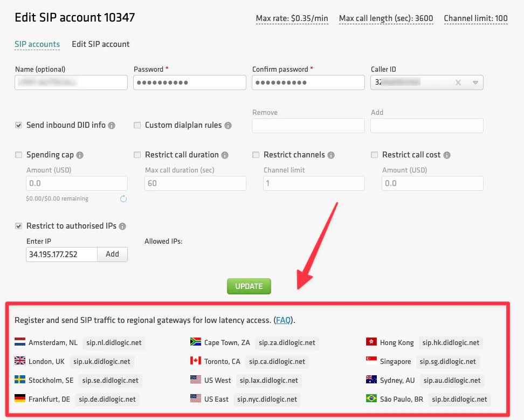524x420 pixels.
Task: Open the tooltip for Send inbound DID info
Action: pyautogui.click(x=112, y=125)
